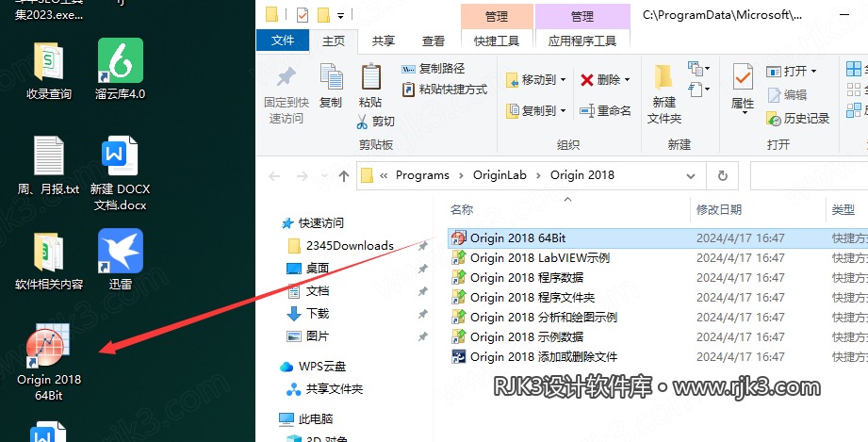
Task: Click the refresh button beside address bar
Action: click(723, 176)
